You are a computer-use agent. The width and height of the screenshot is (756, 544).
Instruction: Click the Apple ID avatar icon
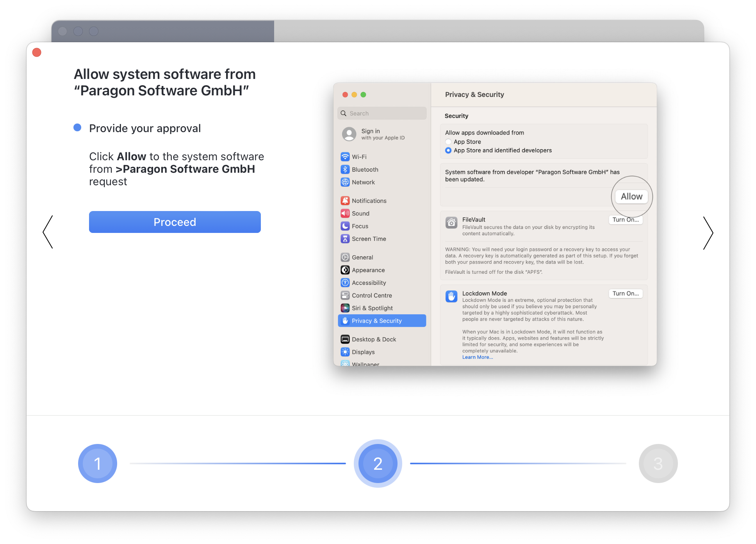(349, 134)
